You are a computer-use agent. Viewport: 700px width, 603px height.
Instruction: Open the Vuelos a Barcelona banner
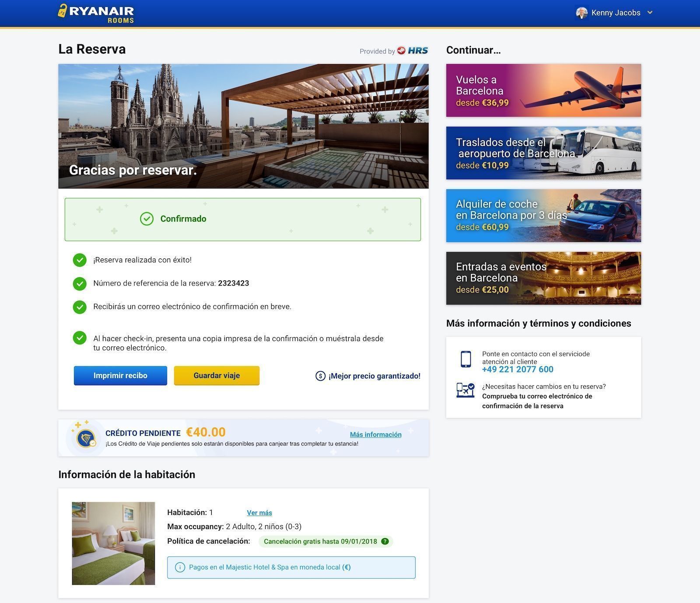(543, 91)
